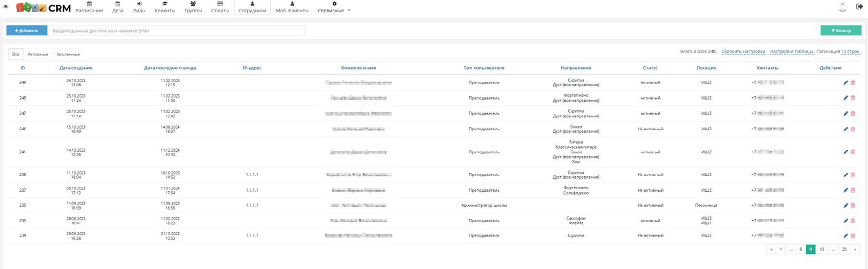Expand the Сервисные dropdown menu
Image resolution: width=868 pixels, height=269 pixels.
334,7
